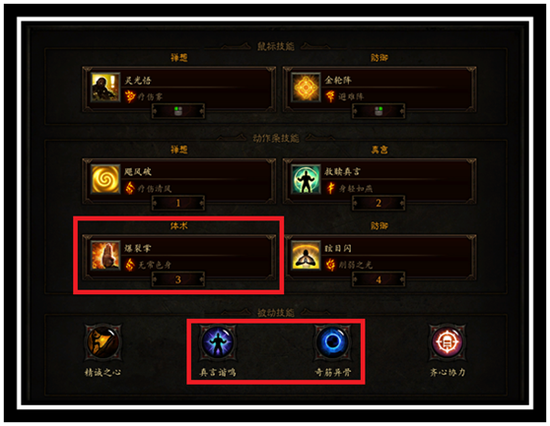
Task: Click the 眩目闪 meditating figure icon
Action: [306, 255]
